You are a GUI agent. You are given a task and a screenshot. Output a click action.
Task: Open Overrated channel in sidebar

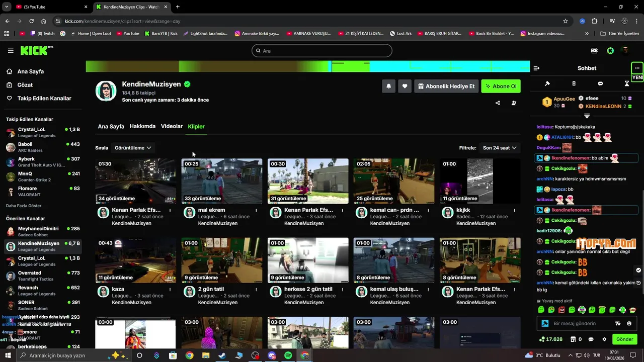(43, 276)
